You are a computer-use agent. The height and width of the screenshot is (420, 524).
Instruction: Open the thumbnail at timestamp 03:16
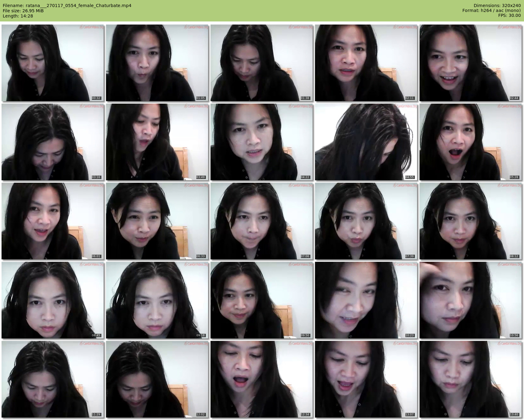pos(53,142)
